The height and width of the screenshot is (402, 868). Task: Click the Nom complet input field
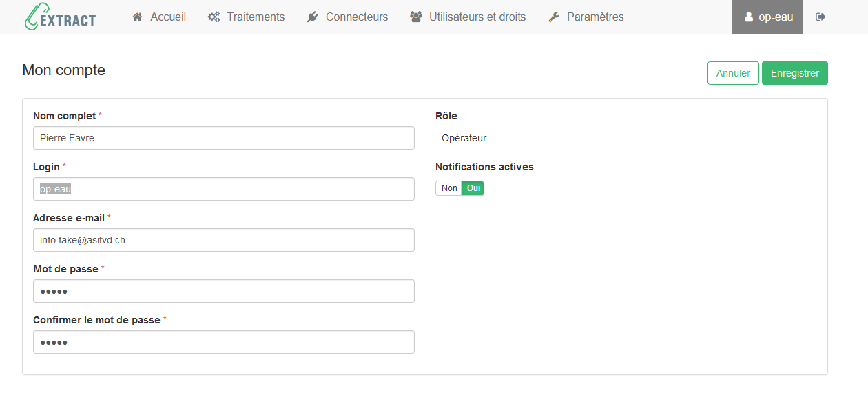[223, 137]
